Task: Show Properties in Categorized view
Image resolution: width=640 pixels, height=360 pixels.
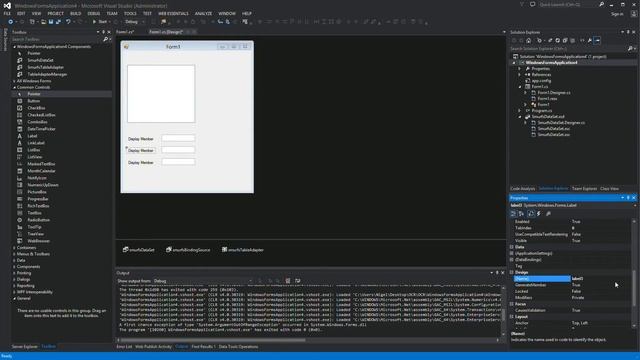Action: click(513, 213)
